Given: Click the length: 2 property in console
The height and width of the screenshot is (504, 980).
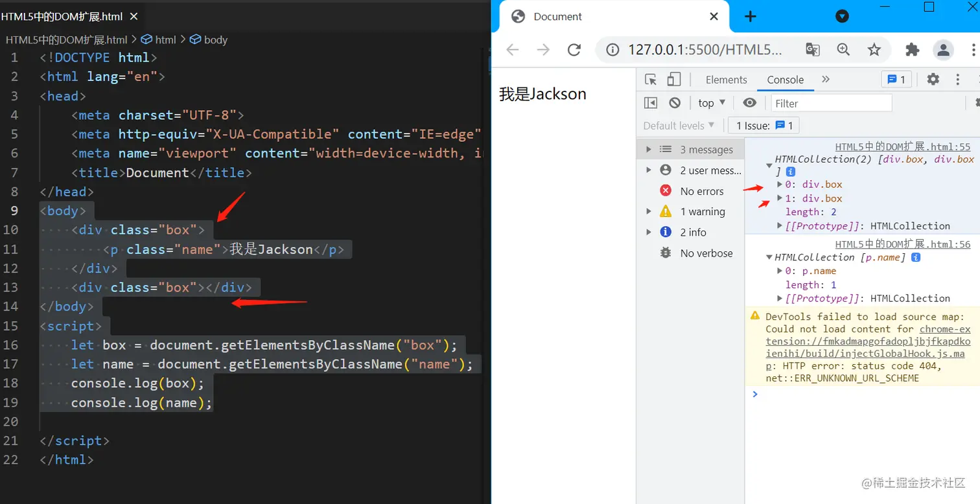Looking at the screenshot, I should [x=811, y=212].
